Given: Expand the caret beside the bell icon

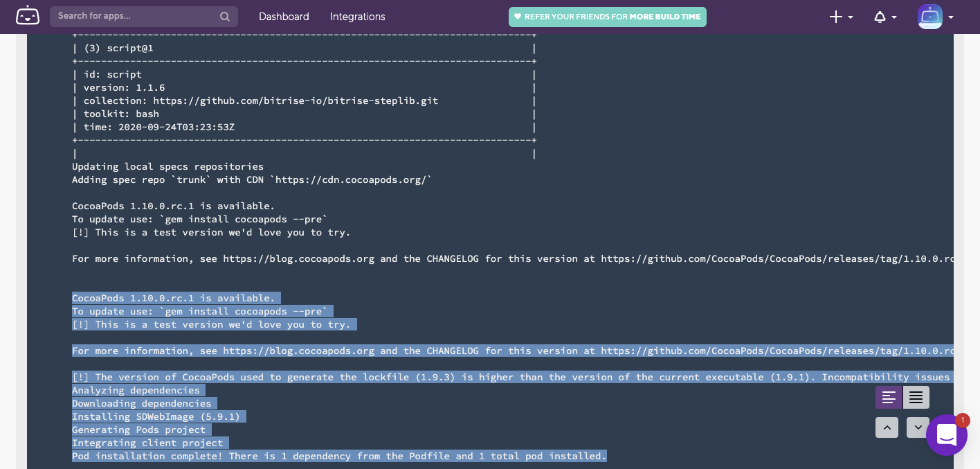Looking at the screenshot, I should click(x=894, y=17).
